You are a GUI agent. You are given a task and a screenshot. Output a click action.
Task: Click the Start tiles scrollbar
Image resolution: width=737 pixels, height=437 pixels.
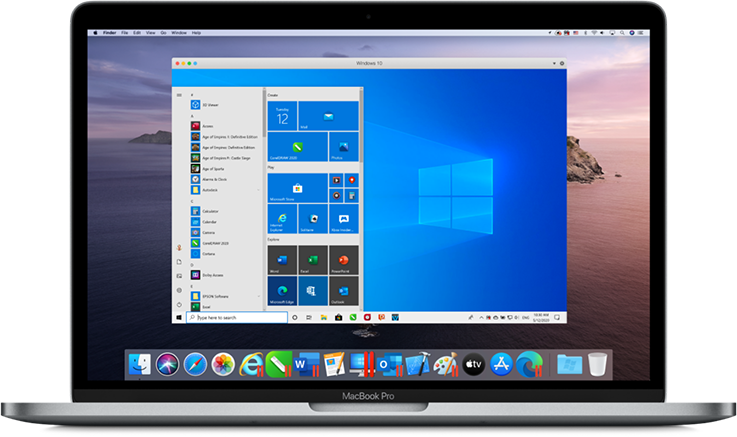(361, 125)
